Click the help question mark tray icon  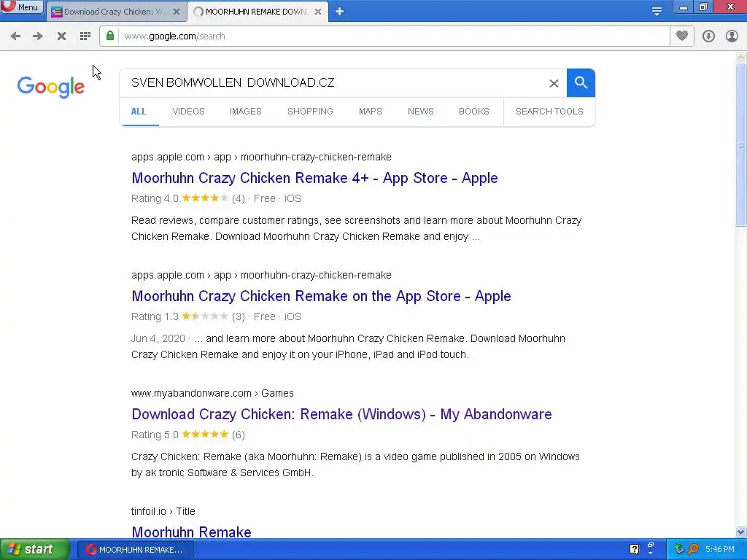coord(634,549)
